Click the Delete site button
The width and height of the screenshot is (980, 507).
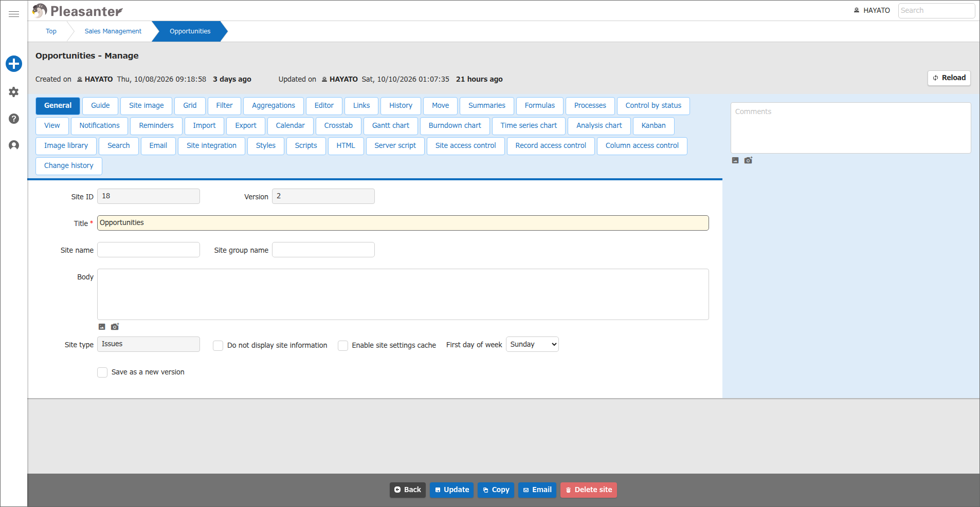589,490
